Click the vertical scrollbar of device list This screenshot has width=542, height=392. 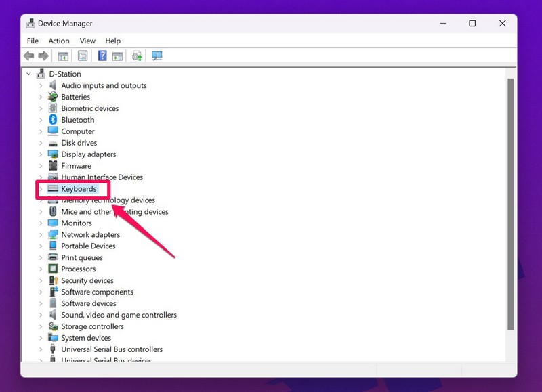[x=510, y=203]
